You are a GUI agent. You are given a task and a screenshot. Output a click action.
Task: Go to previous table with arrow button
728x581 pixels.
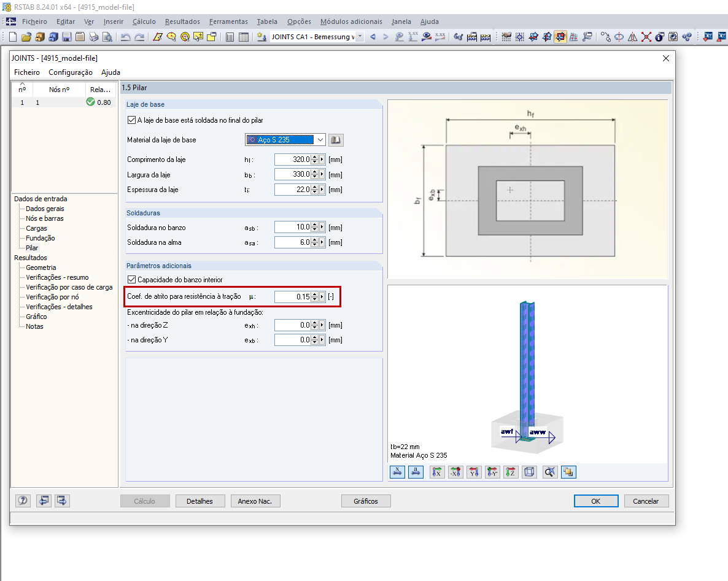pos(44,501)
